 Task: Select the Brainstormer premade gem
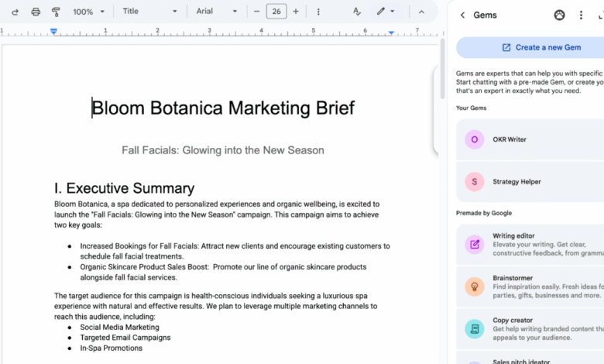[530, 287]
